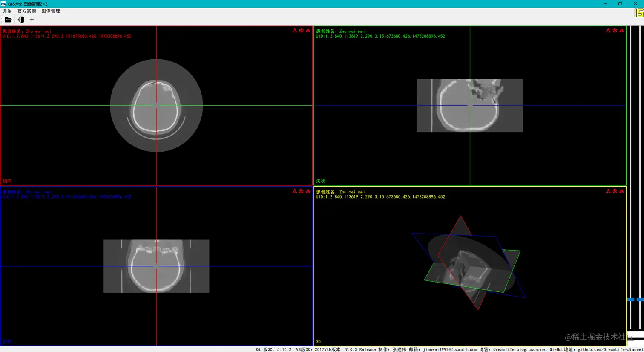The image size is (644, 352).
Task: Click the right vertical slider handle
Action: point(640,300)
